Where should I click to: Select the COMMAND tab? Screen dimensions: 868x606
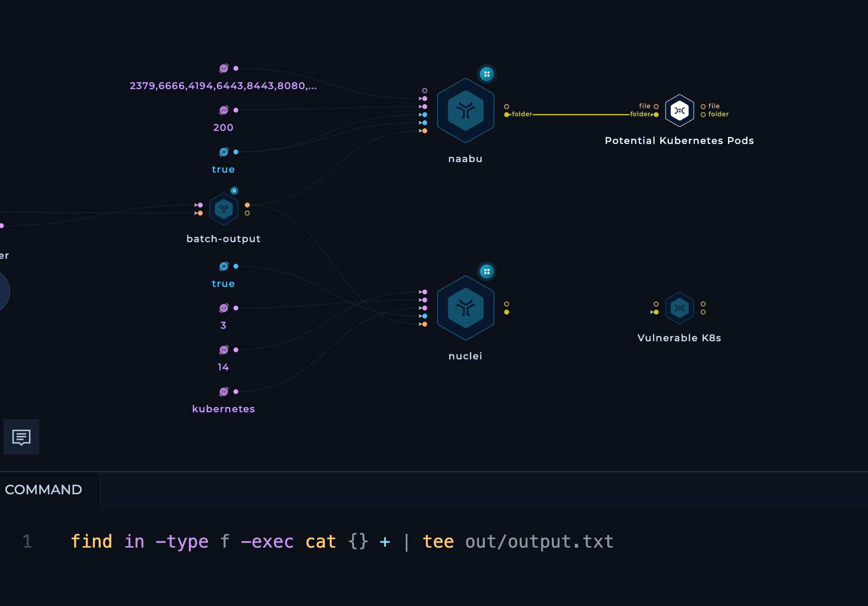pos(43,490)
